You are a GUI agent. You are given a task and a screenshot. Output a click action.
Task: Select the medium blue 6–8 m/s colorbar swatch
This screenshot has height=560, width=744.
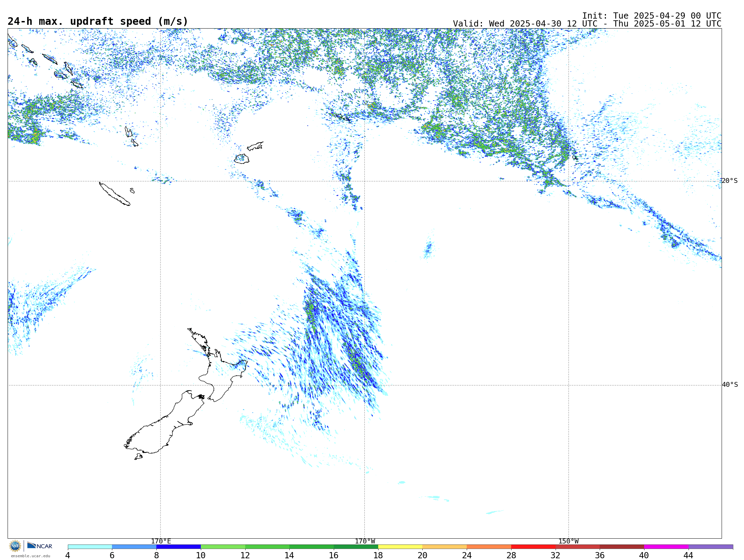[x=134, y=547]
